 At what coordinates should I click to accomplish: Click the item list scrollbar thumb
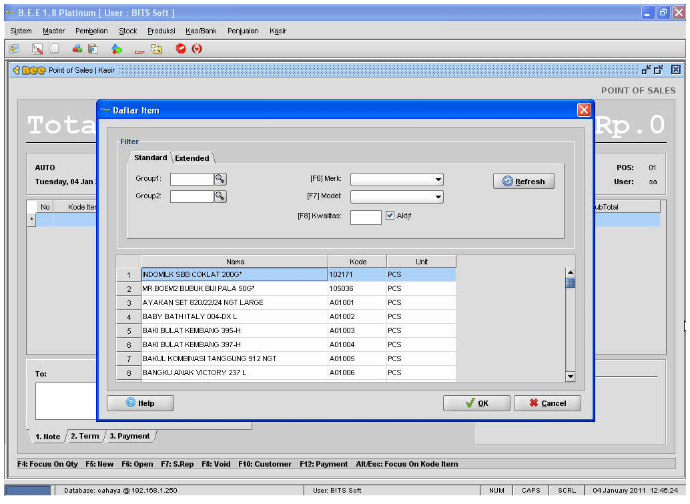(570, 283)
